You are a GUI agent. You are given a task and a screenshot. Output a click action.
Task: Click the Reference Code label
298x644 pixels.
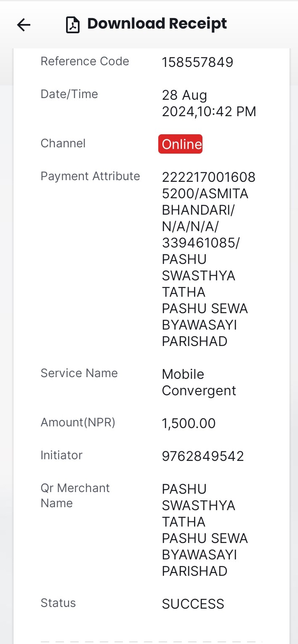coord(85,61)
